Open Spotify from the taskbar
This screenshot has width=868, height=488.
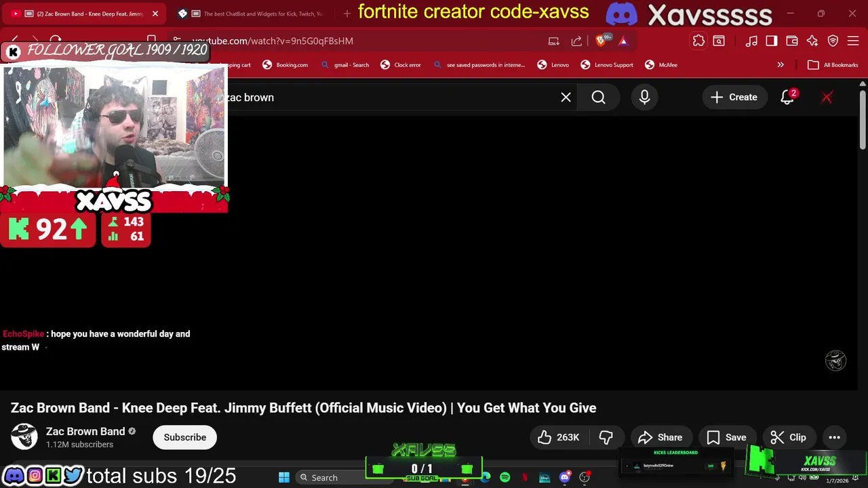tap(505, 477)
